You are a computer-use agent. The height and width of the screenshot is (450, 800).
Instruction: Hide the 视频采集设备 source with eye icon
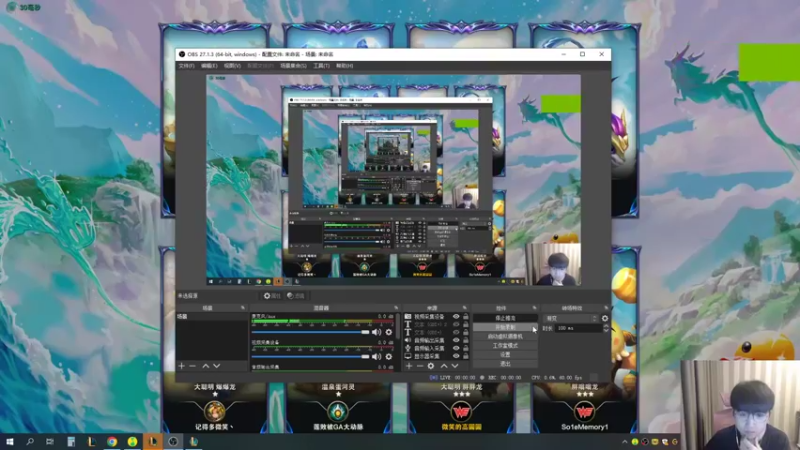(456, 317)
